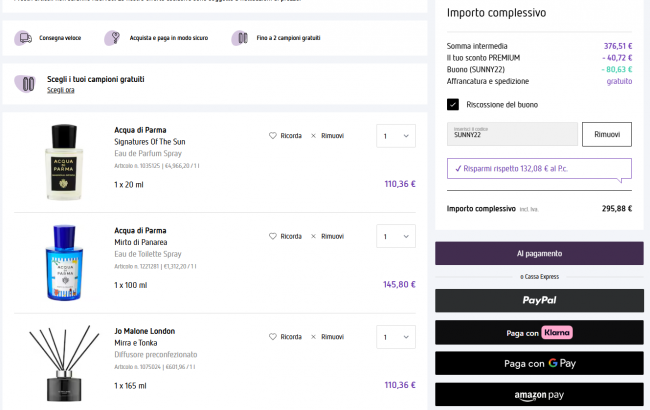Click heart icon for Mirra e Tonka
The image size is (650, 410).
tap(272, 337)
